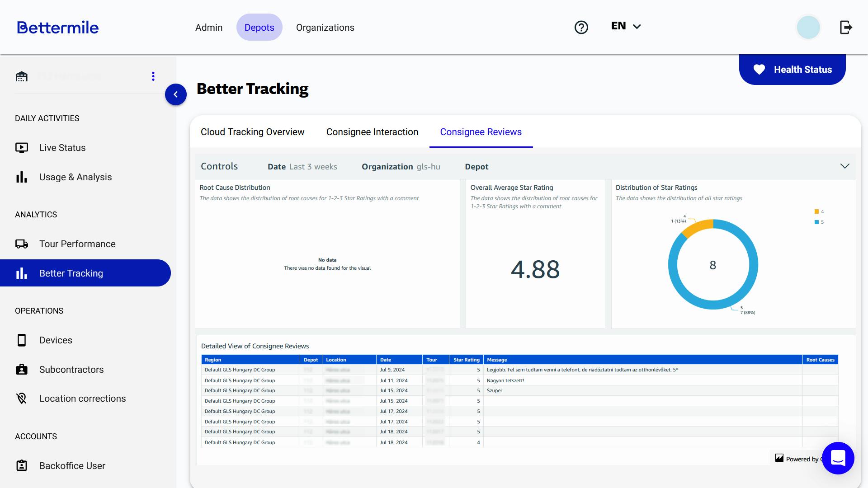Click the Health Status button
Image resolution: width=868 pixels, height=488 pixels.
(792, 70)
